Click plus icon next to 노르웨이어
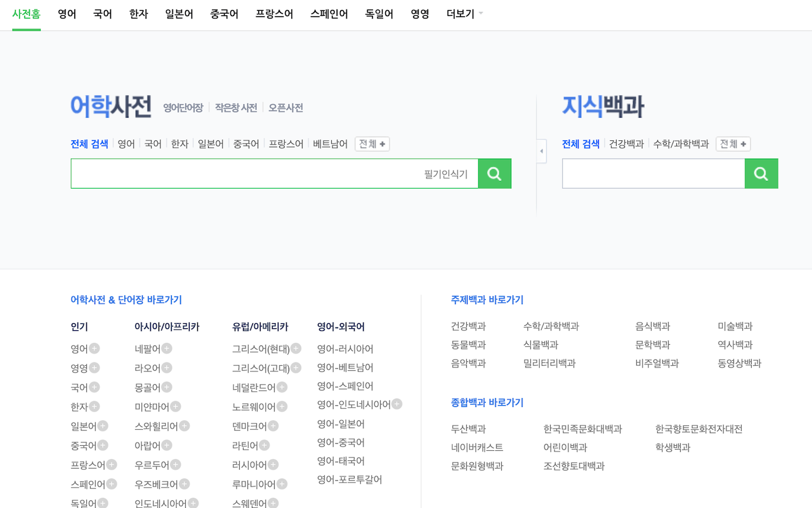 (x=282, y=406)
